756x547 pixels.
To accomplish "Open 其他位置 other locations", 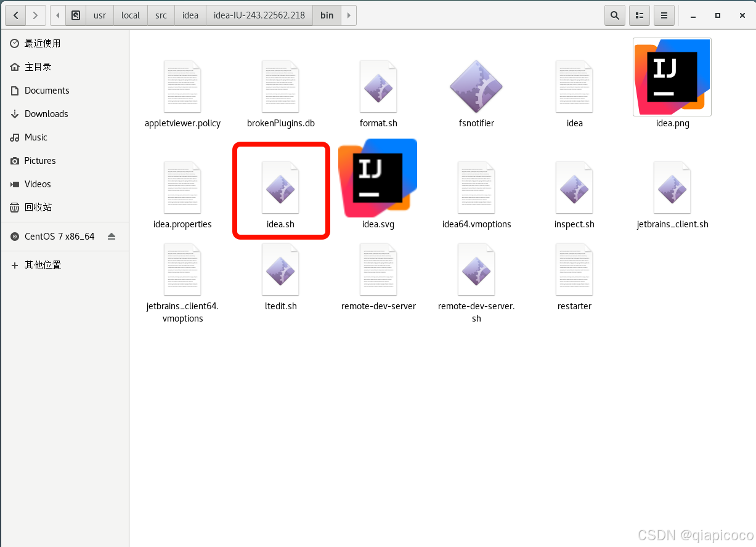I will point(65,265).
